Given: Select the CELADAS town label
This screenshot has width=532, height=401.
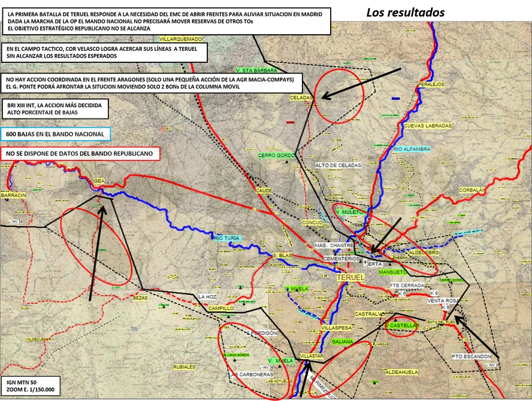Looking at the screenshot, I should [x=301, y=98].
